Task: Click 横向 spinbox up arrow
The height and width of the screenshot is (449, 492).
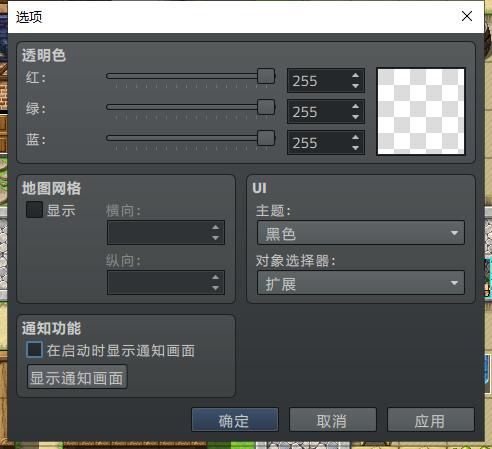Action: pos(215,227)
